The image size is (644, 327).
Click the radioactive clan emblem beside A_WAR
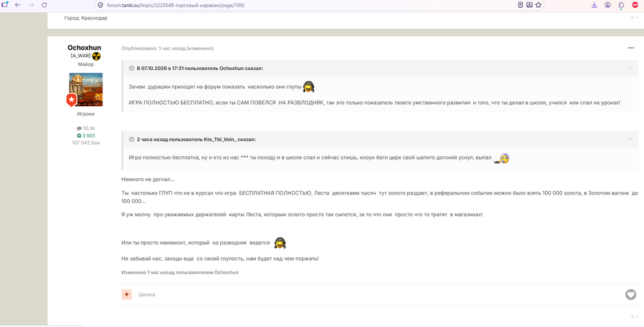pyautogui.click(x=97, y=56)
